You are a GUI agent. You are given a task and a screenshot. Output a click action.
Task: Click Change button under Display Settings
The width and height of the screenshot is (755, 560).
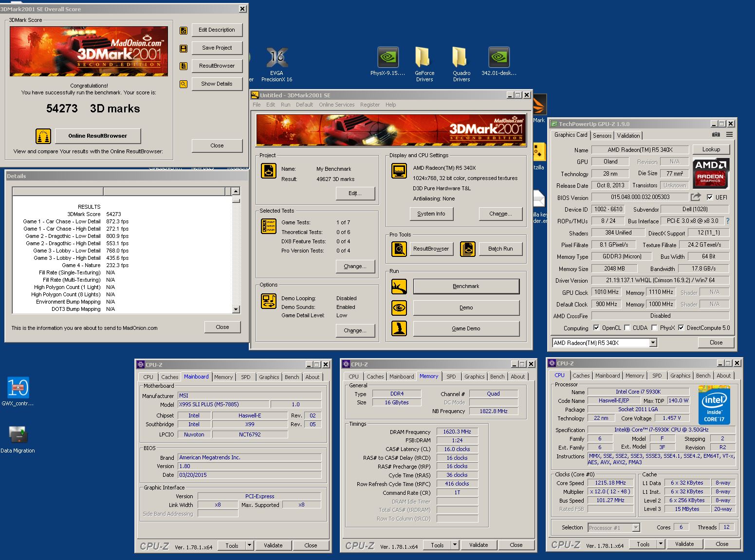pos(501,214)
